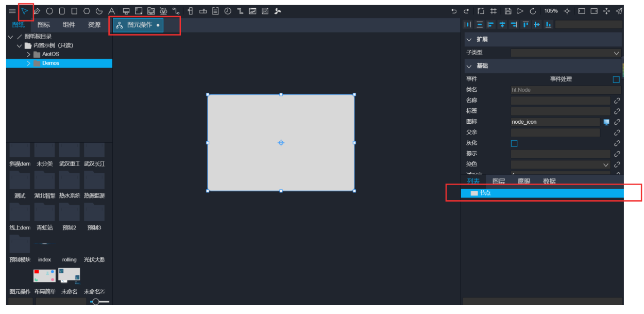Toggle the grid icon in toolbar

[x=494, y=11]
